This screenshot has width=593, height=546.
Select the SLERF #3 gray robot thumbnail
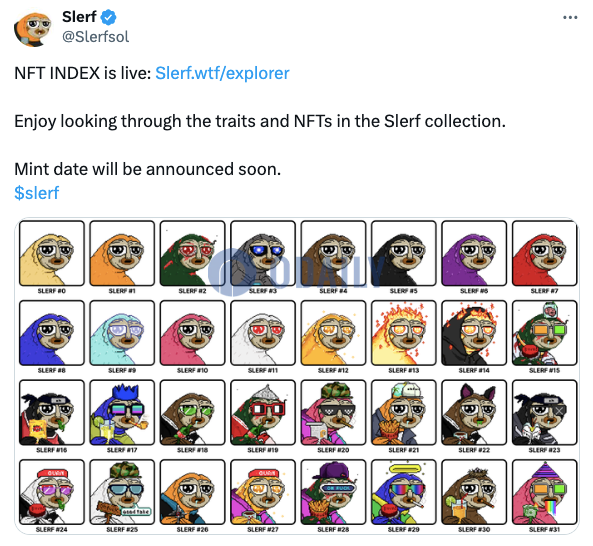[x=263, y=253]
